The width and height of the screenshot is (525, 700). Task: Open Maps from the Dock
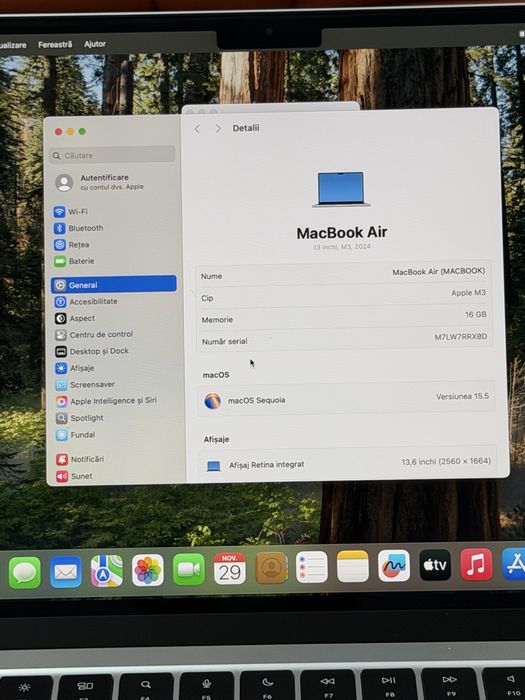(107, 571)
